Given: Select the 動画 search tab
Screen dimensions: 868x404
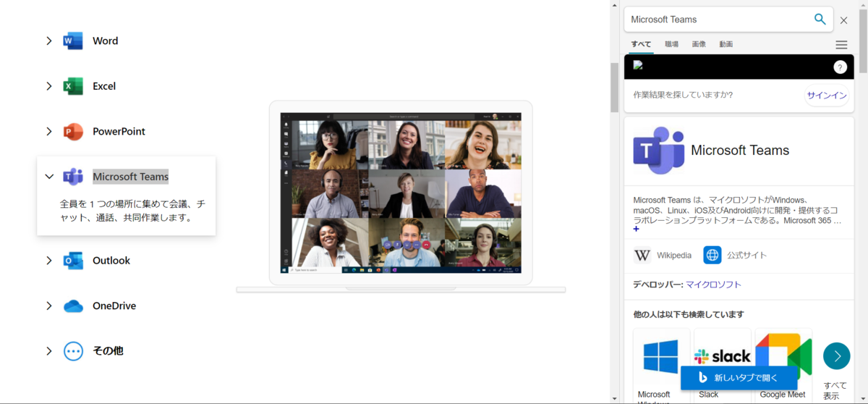Looking at the screenshot, I should [726, 44].
